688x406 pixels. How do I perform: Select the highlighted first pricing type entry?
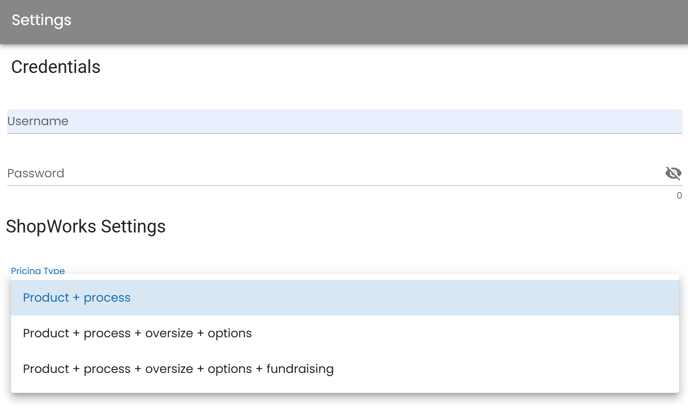tap(344, 298)
